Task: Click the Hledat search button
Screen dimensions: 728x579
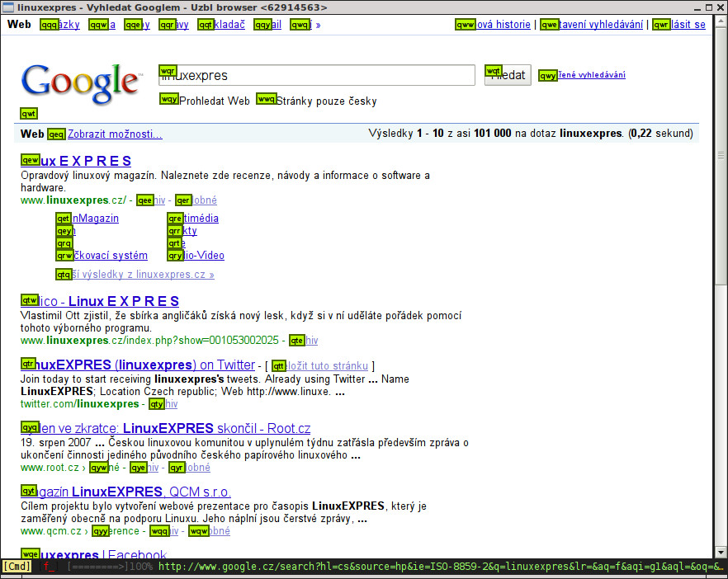Action: click(508, 75)
